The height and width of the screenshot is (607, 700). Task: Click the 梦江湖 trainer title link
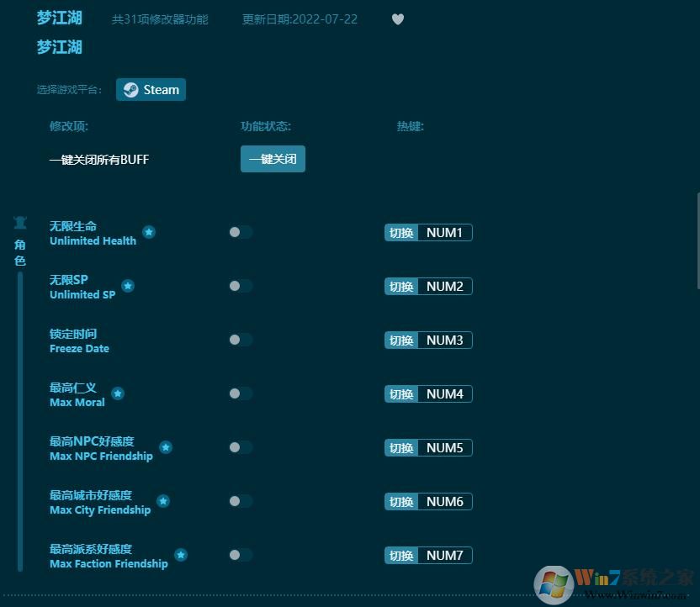[x=59, y=18]
